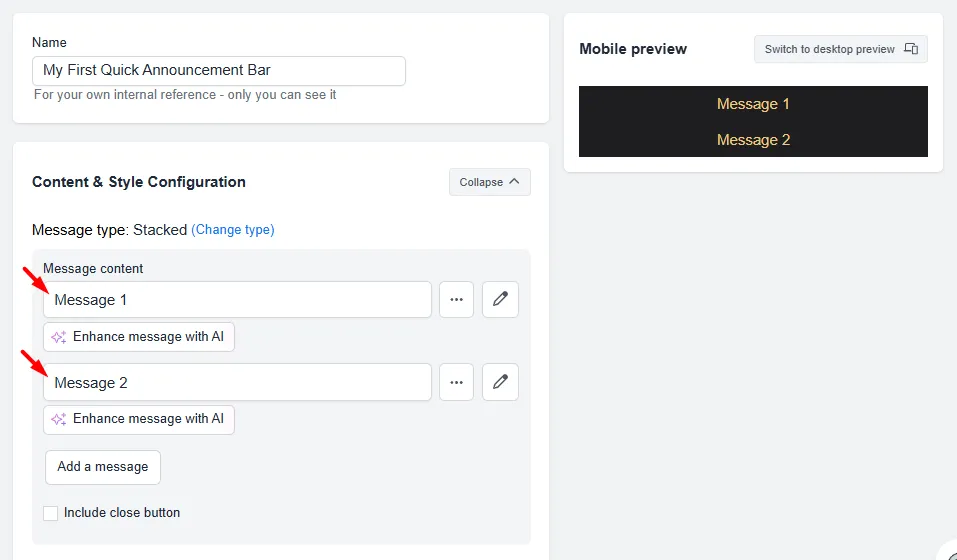Collapse the Content & Style Configuration section
Image resolution: width=957 pixels, height=560 pixels.
(x=489, y=182)
